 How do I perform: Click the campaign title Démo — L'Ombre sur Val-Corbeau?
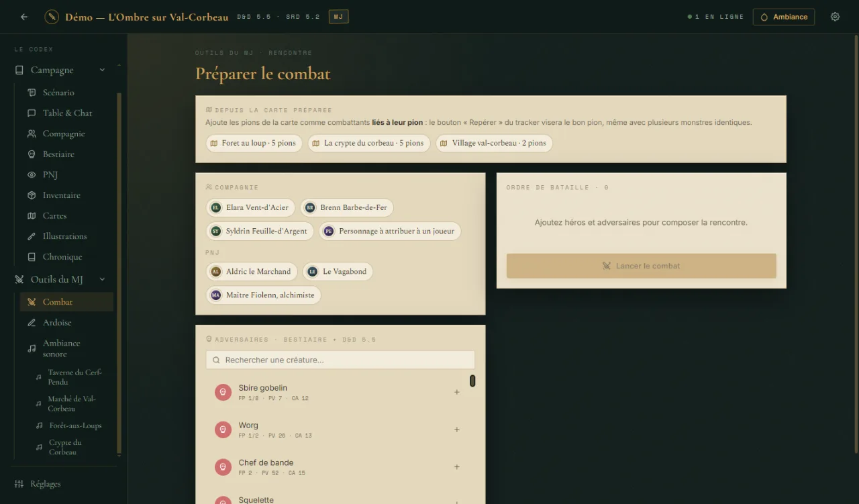[147, 17]
